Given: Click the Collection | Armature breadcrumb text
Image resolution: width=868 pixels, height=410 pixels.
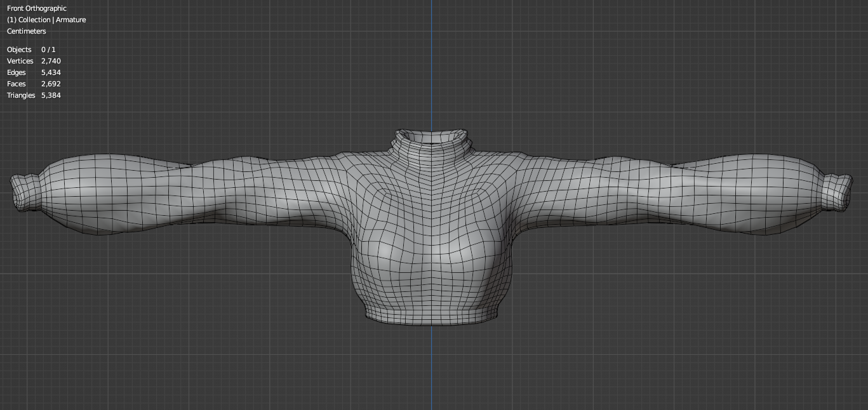Looking at the screenshot, I should pos(46,20).
